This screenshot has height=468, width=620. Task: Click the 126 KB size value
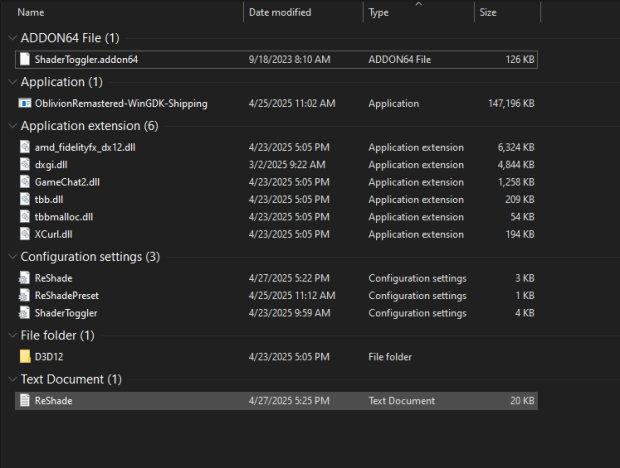pos(520,59)
